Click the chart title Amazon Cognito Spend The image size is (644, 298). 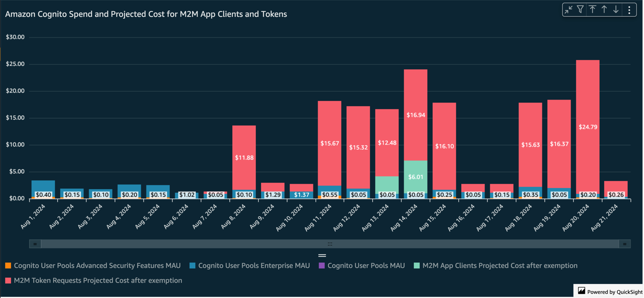click(x=146, y=14)
